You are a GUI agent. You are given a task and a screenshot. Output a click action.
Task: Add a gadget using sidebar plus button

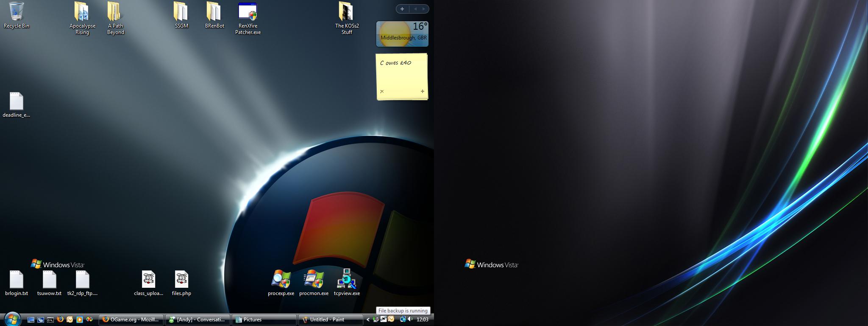click(402, 9)
